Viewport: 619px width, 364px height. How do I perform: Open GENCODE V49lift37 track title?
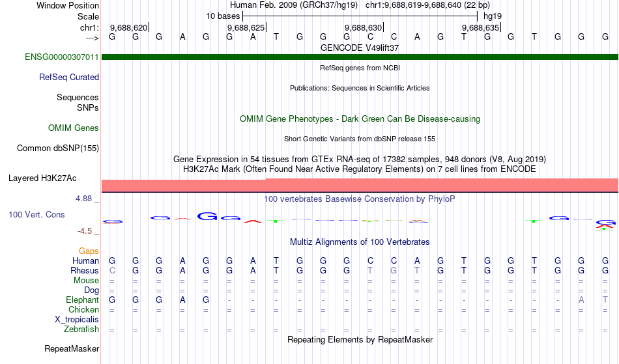[360, 48]
